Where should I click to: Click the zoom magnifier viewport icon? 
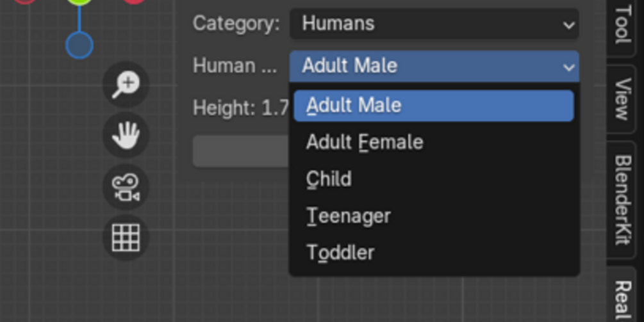click(x=126, y=85)
